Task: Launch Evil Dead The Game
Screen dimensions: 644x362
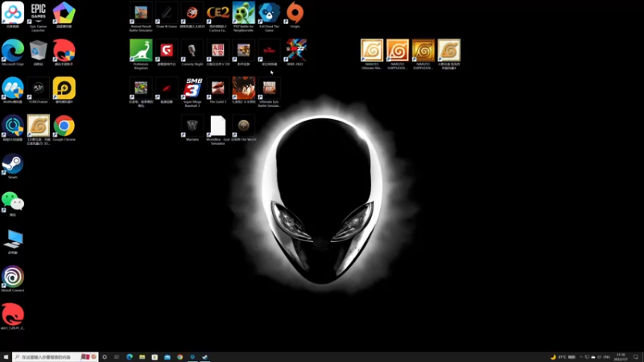Action: (x=269, y=16)
